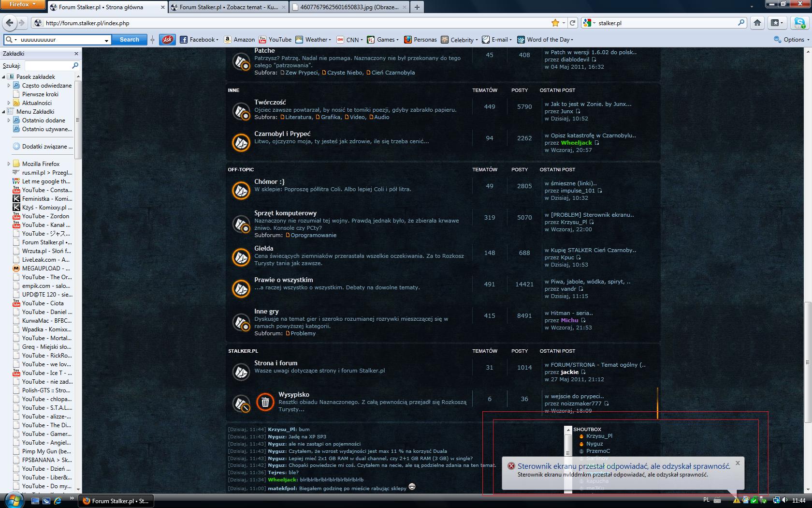Open the Cień Czarnobyla subforum link
Viewport: 812px width, 508px height.
click(393, 73)
